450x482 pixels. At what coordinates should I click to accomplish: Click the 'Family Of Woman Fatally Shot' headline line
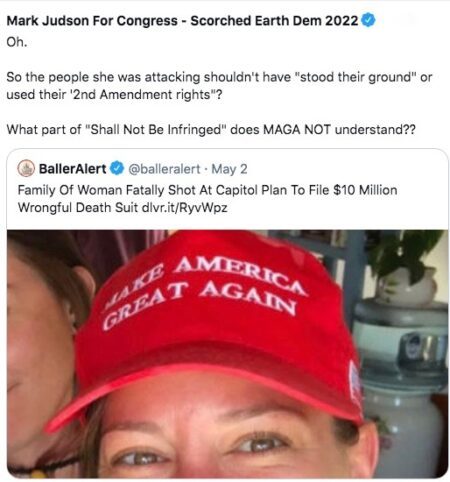click(207, 190)
